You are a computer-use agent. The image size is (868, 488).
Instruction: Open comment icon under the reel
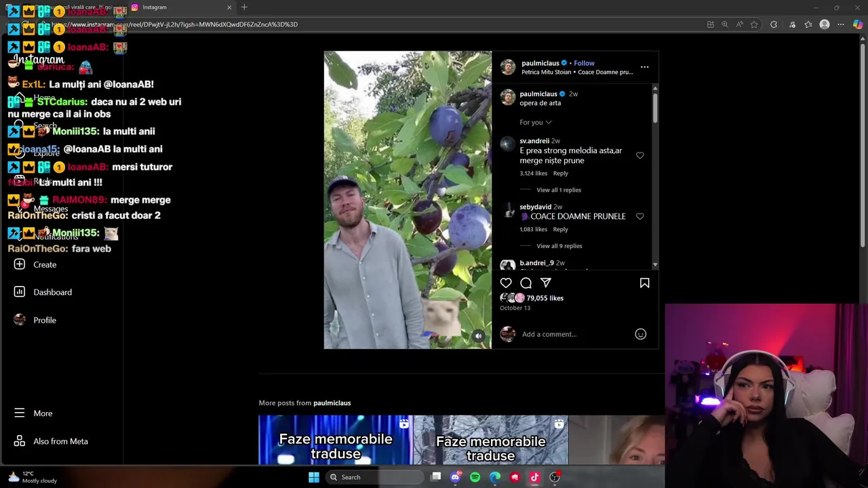coord(526,283)
